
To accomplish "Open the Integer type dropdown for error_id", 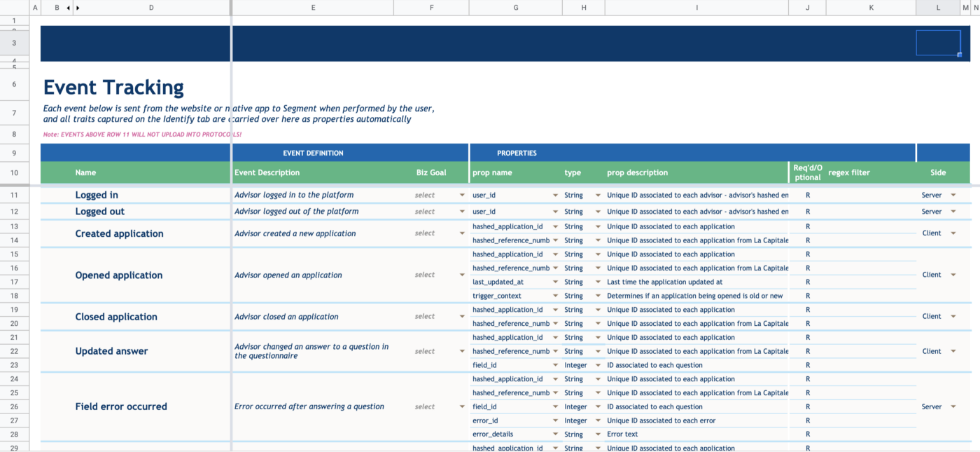I will (x=598, y=421).
